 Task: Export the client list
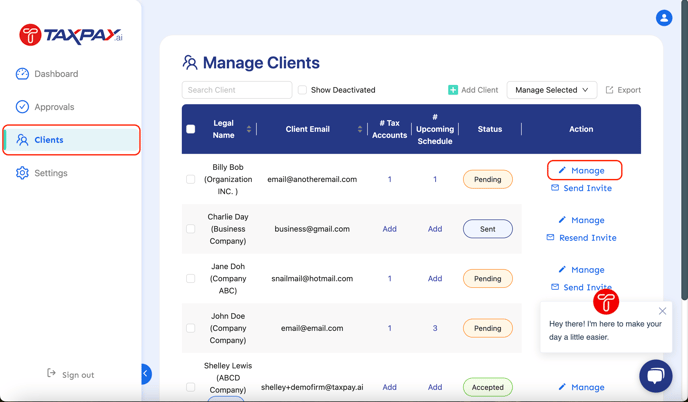click(x=623, y=90)
